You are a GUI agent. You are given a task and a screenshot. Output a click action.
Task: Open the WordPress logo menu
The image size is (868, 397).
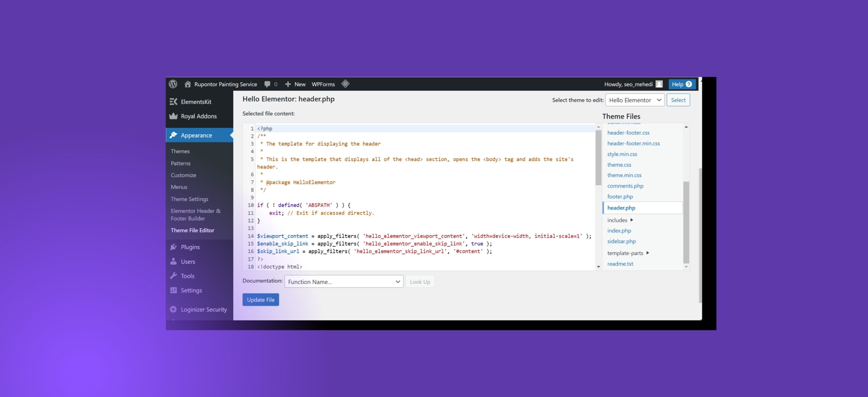pos(173,84)
